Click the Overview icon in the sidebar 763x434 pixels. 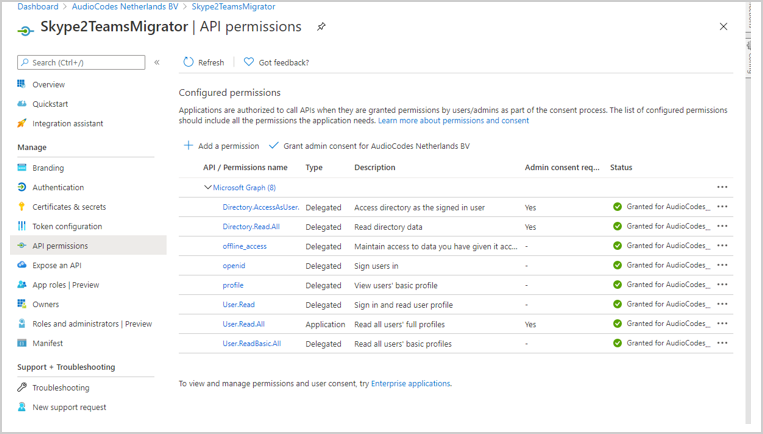(21, 84)
